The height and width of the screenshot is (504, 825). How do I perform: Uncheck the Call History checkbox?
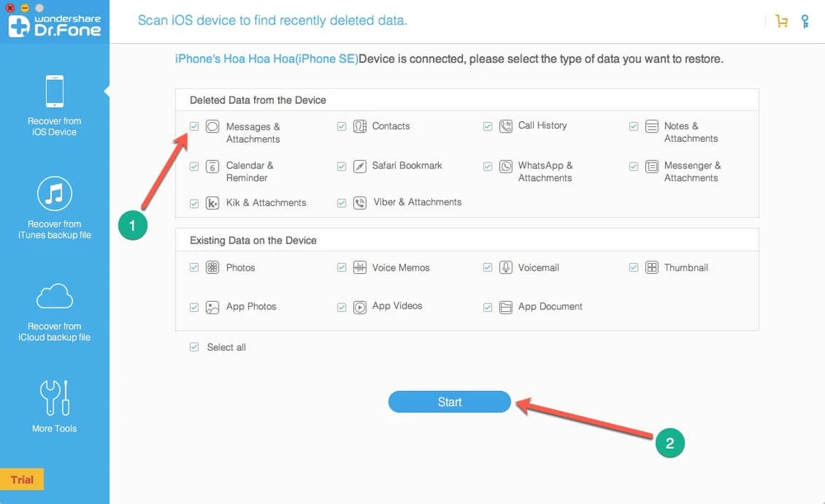[x=488, y=126]
